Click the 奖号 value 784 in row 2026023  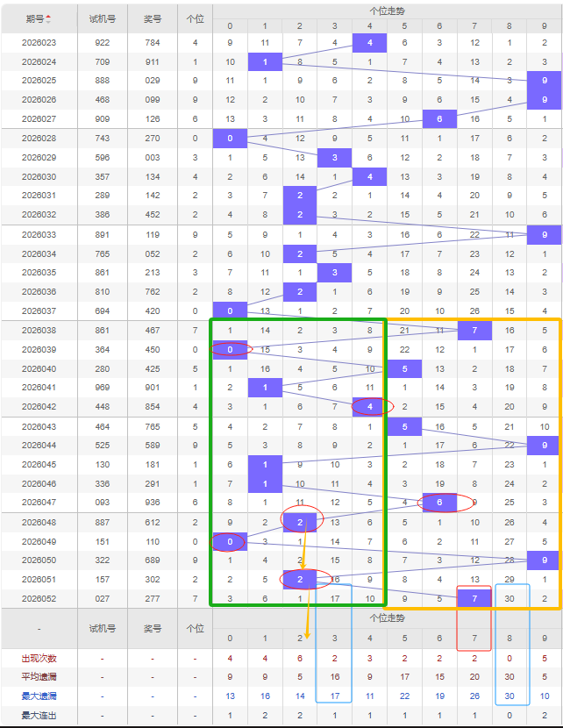(x=153, y=43)
